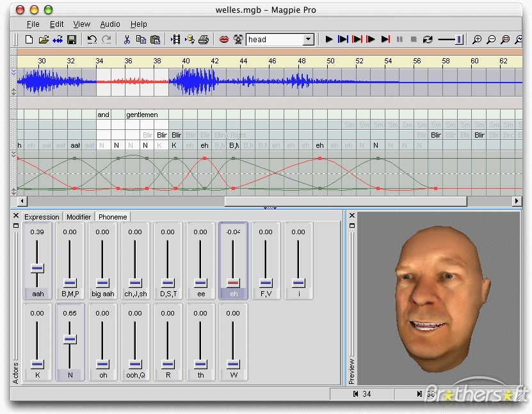Click the New file icon
Viewport: 532px width, 414px height.
29,40
